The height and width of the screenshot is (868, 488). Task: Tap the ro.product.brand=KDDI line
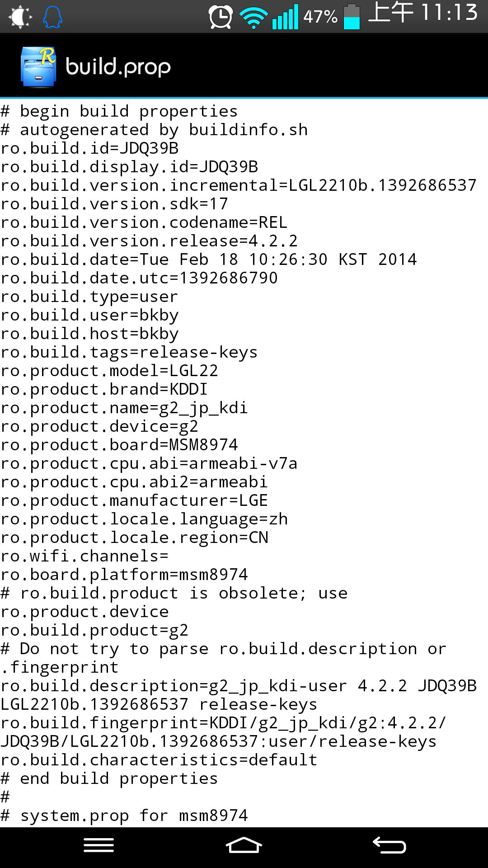tap(104, 389)
